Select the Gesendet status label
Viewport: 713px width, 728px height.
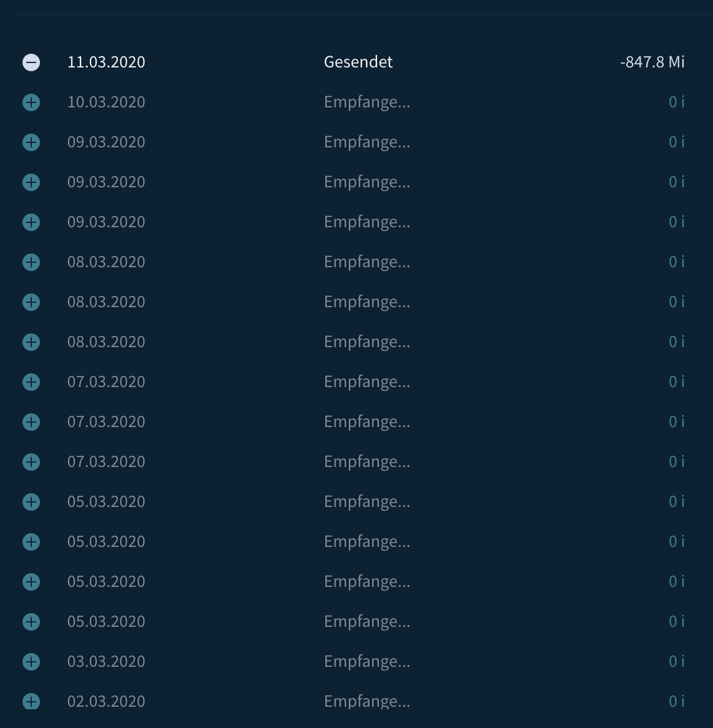pos(358,62)
